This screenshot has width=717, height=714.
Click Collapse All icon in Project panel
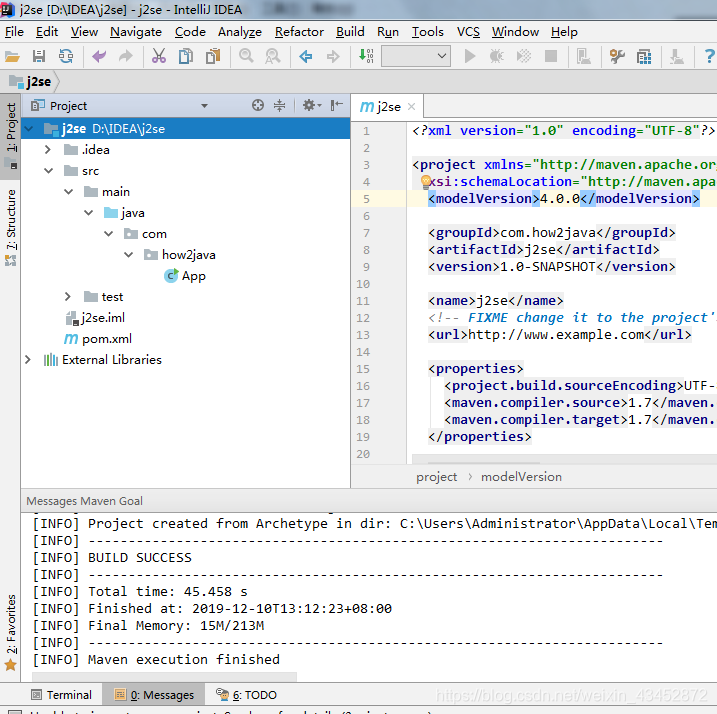tap(279, 106)
